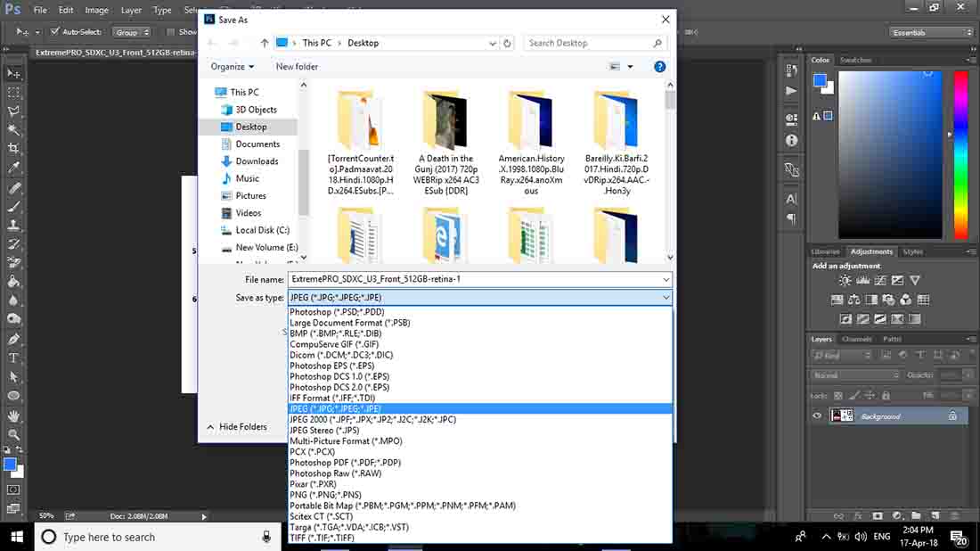
Task: Open the File name dropdown arrow
Action: [666, 280]
